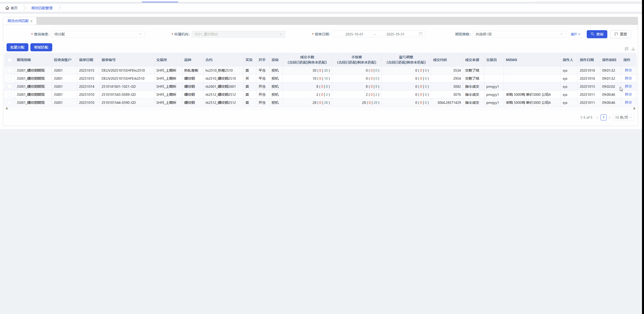Image resolution: width=644 pixels, height=314 pixels.
Task: Open the 报单日期 calendar icon
Action: pyautogui.click(x=421, y=34)
